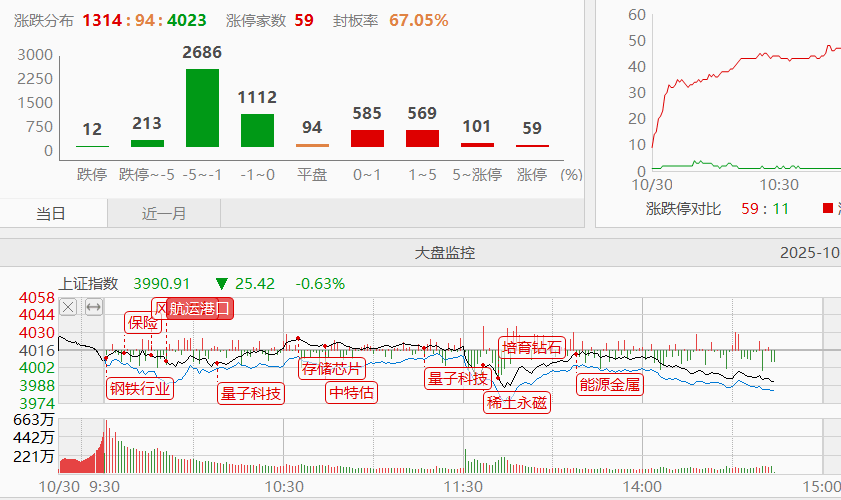The width and height of the screenshot is (841, 500).
Task: Click the close X icon on index chart
Action: pyautogui.click(x=68, y=307)
